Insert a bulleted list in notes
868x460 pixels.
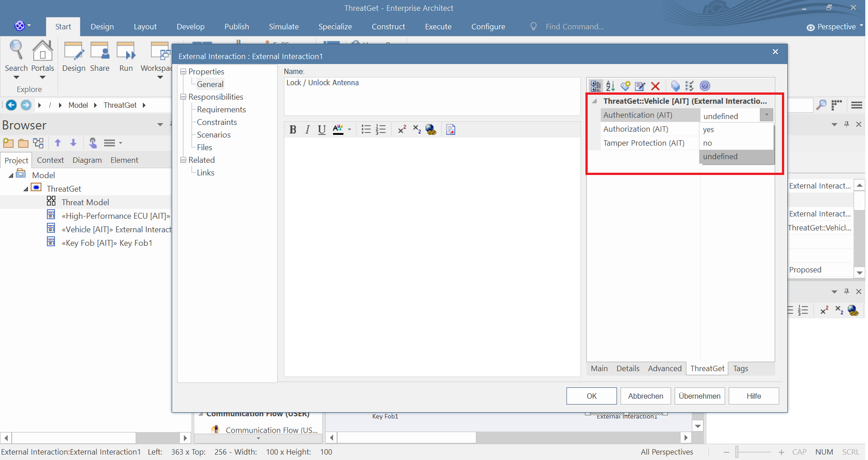tap(366, 130)
